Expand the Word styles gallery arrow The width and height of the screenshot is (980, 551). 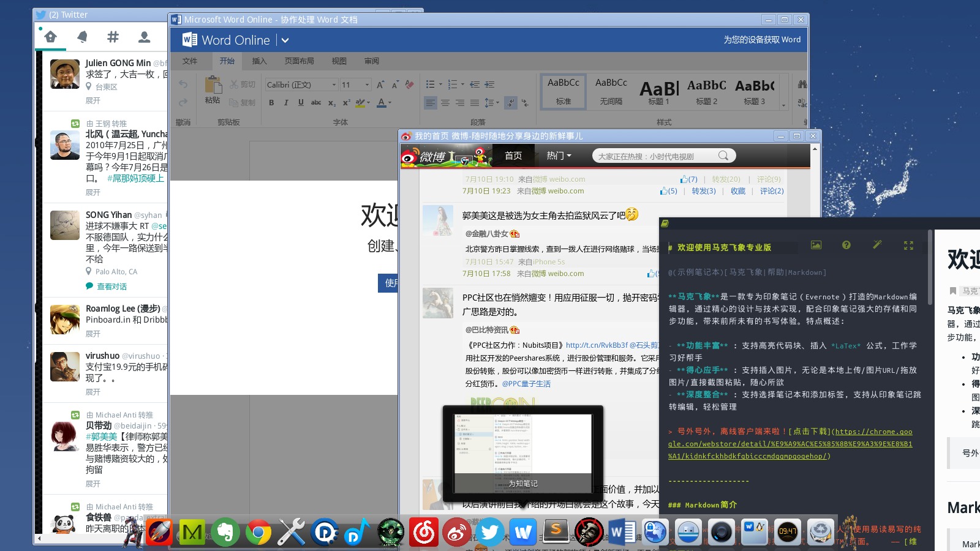[x=783, y=105]
